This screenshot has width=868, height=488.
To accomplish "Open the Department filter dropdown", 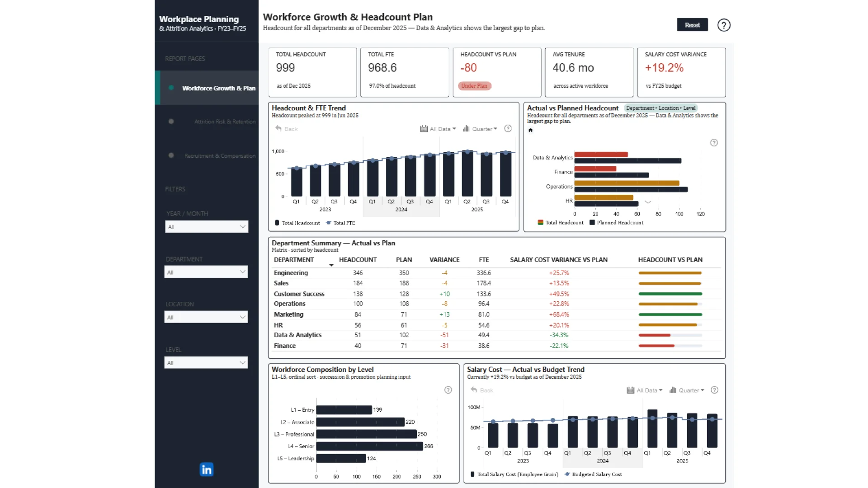I will click(x=206, y=272).
